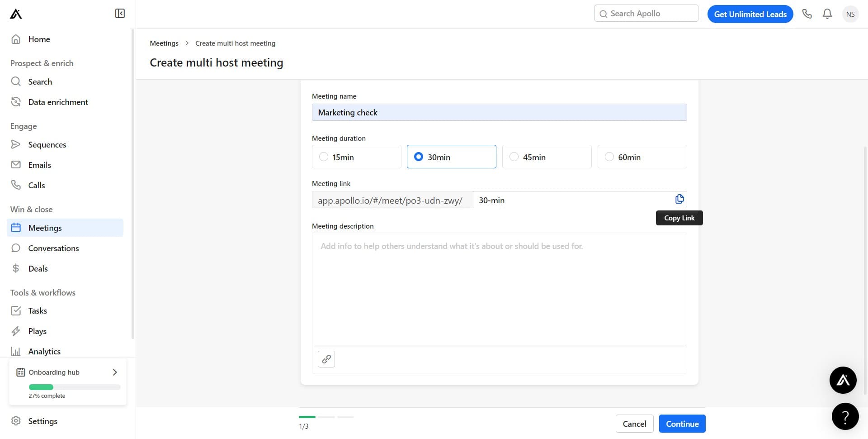Select the 15min duration option

(x=324, y=157)
